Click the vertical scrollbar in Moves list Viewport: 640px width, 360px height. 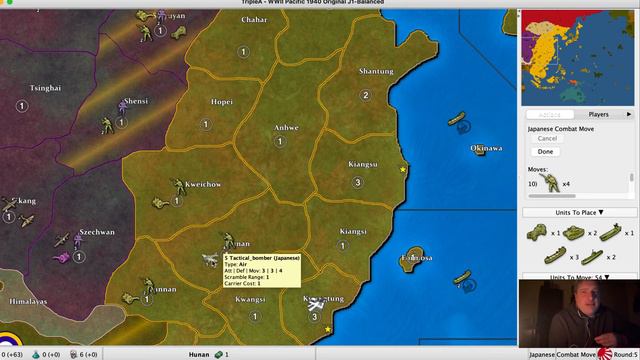point(631,178)
